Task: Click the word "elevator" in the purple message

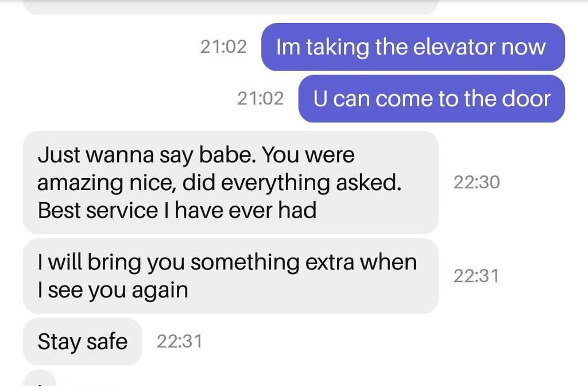Action: (x=452, y=47)
